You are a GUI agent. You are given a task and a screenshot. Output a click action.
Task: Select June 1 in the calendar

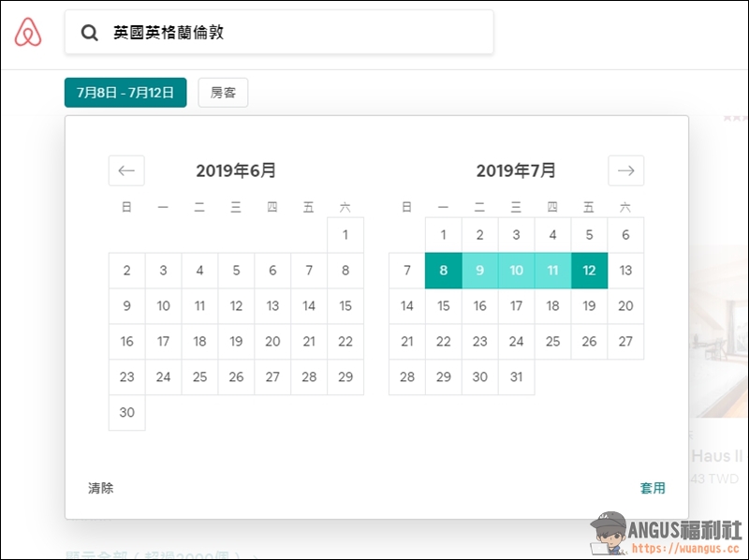pyautogui.click(x=345, y=235)
